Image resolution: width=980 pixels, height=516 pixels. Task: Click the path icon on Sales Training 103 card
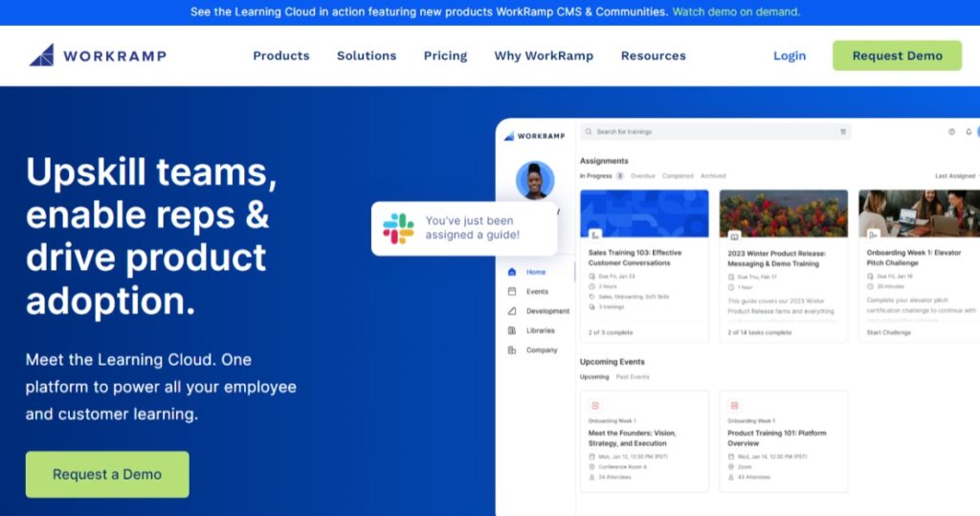[595, 235]
